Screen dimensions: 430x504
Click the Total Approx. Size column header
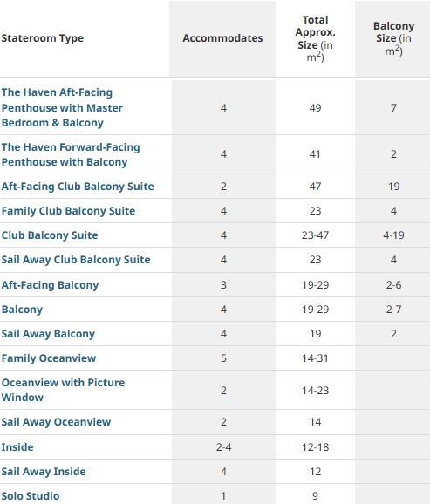click(315, 38)
